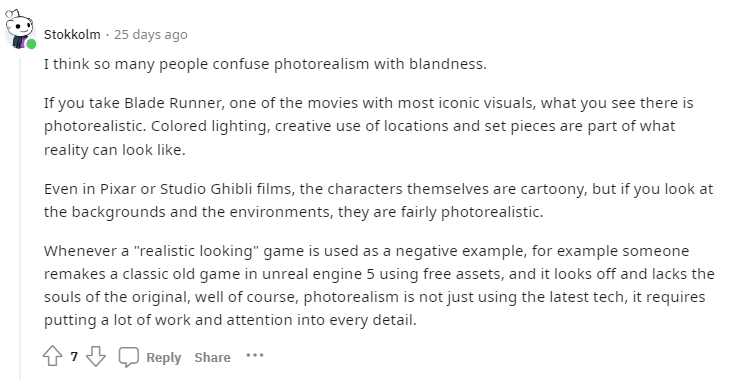
Task: Click the sentence about photorealism and blandness
Action: pyautogui.click(x=265, y=64)
